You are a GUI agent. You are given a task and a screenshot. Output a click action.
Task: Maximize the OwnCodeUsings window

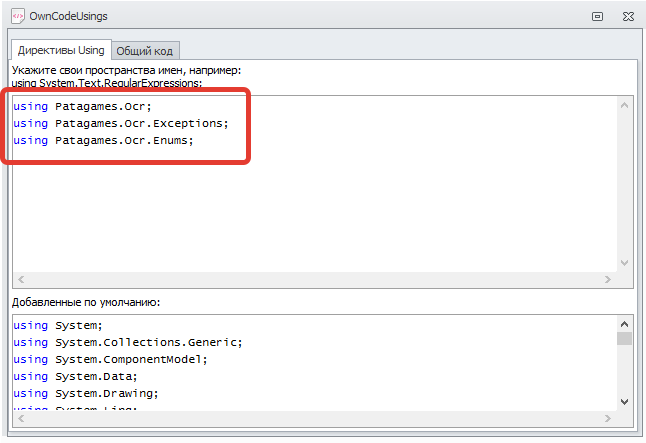click(597, 16)
